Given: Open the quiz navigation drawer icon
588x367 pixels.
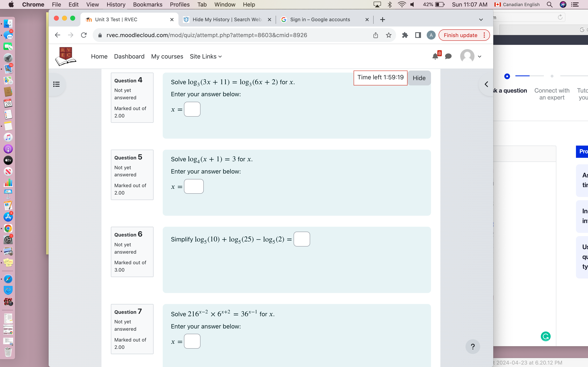Looking at the screenshot, I should pyautogui.click(x=56, y=84).
